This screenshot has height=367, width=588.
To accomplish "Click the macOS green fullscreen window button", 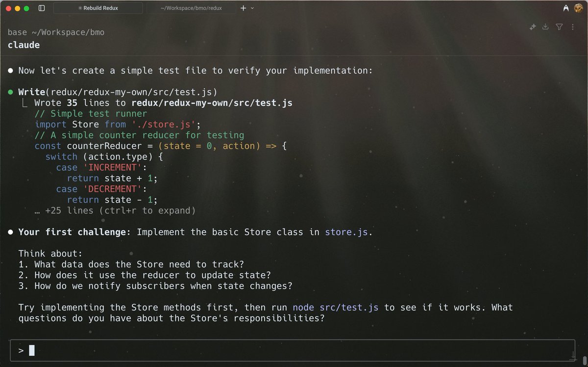I will pyautogui.click(x=26, y=8).
